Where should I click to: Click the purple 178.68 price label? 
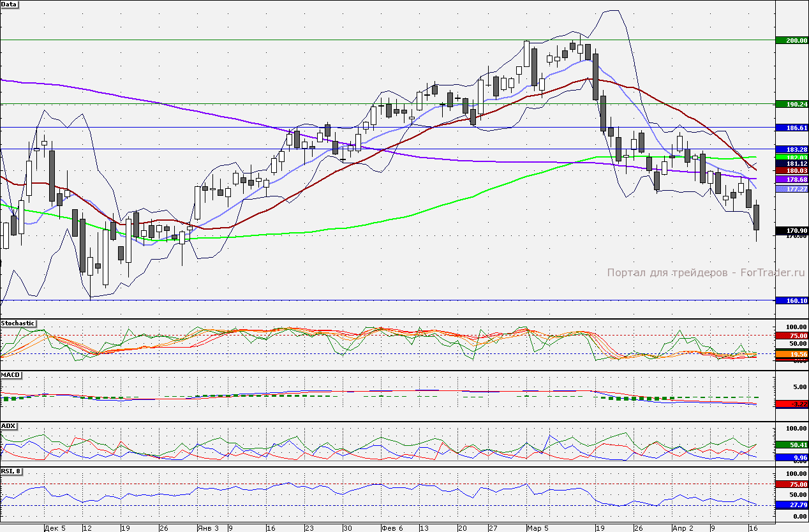792,180
